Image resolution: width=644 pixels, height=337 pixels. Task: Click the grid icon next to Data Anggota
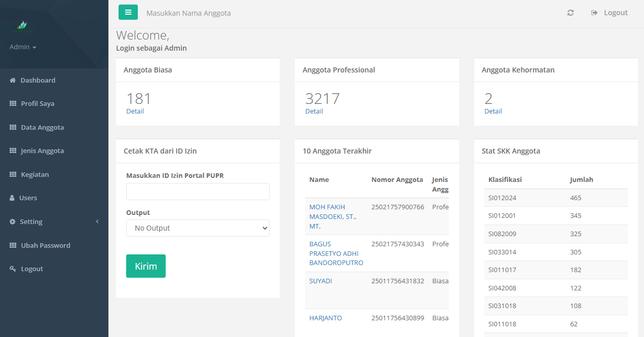click(13, 128)
